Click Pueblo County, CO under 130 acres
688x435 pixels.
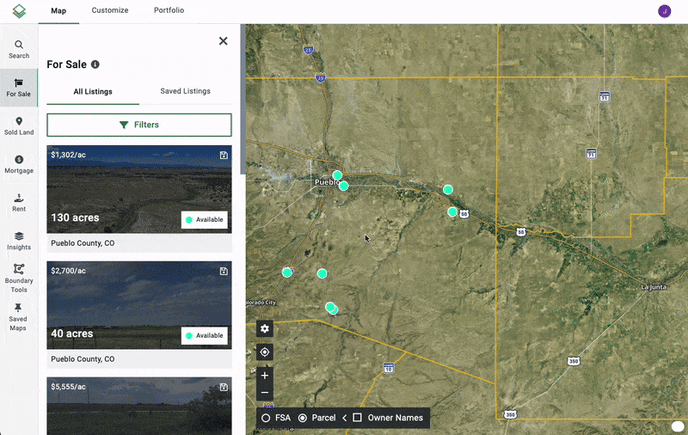[x=82, y=243]
